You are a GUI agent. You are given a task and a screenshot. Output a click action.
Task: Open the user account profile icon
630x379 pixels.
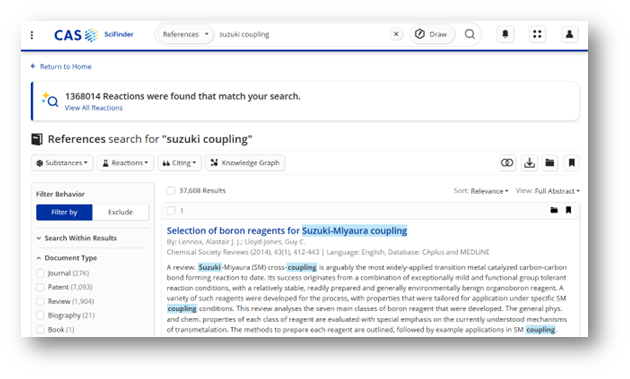(x=569, y=34)
